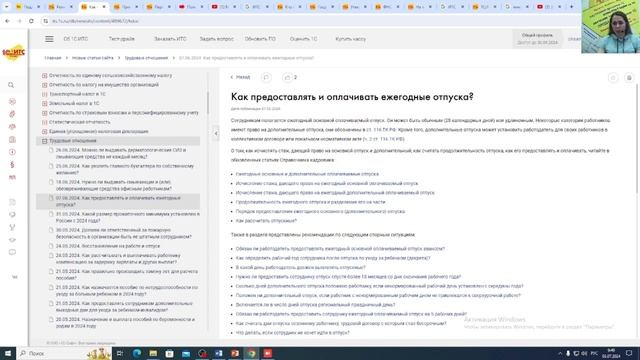Expand Отчетность по единому сельскохозяйственному налогу

point(44,76)
